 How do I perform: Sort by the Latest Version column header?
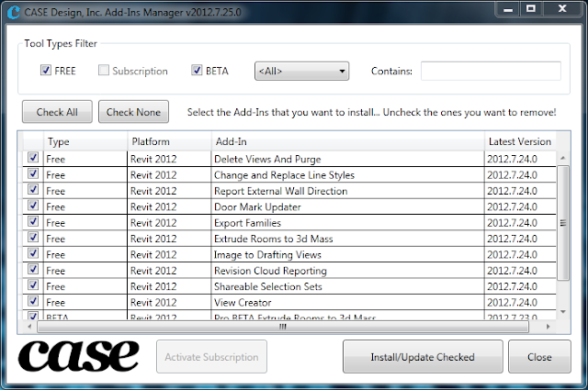click(520, 141)
